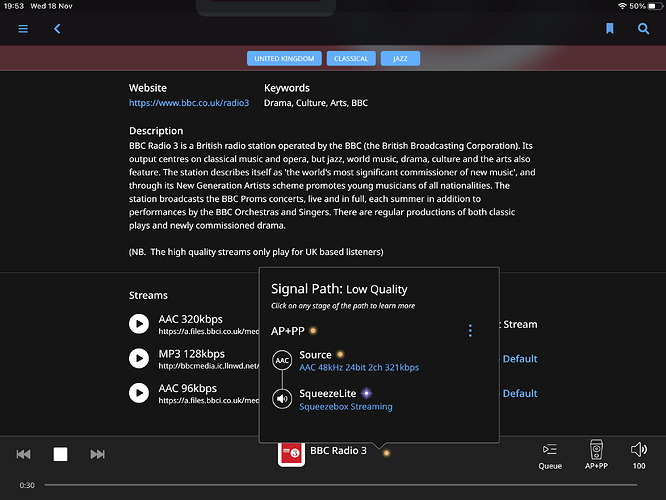The height and width of the screenshot is (500, 666).
Task: Click the signal path quality indicator dot
Action: pyautogui.click(x=387, y=453)
